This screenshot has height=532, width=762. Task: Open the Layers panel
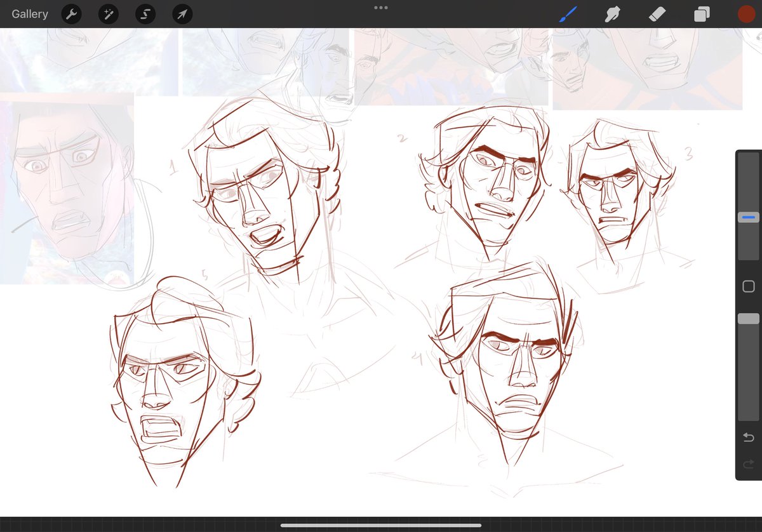[702, 14]
